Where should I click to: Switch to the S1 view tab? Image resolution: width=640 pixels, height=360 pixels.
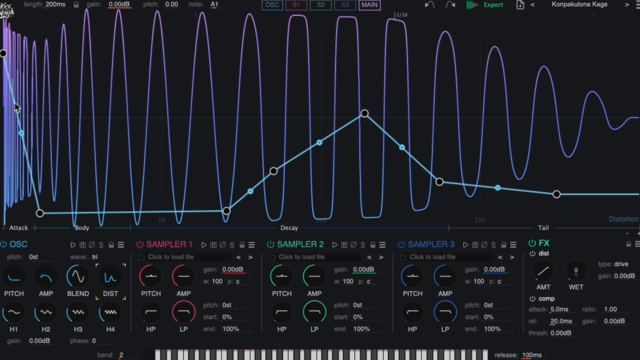(x=296, y=5)
